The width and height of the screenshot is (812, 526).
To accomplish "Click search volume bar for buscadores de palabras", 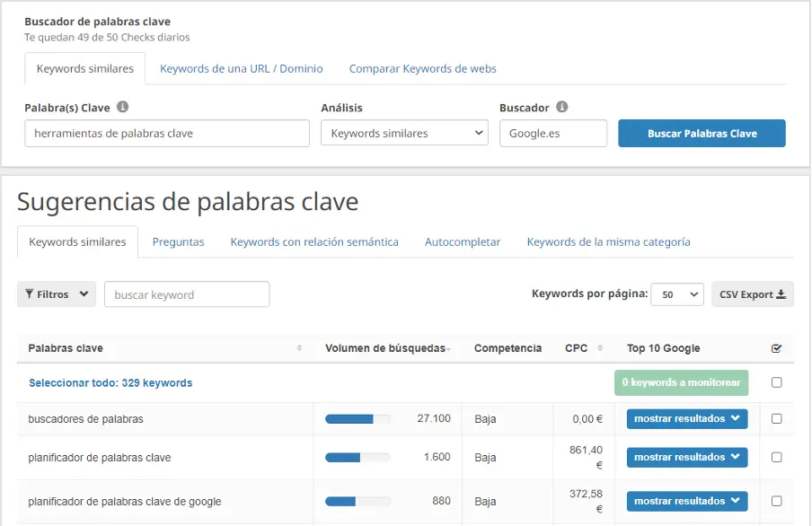I will [x=357, y=418].
